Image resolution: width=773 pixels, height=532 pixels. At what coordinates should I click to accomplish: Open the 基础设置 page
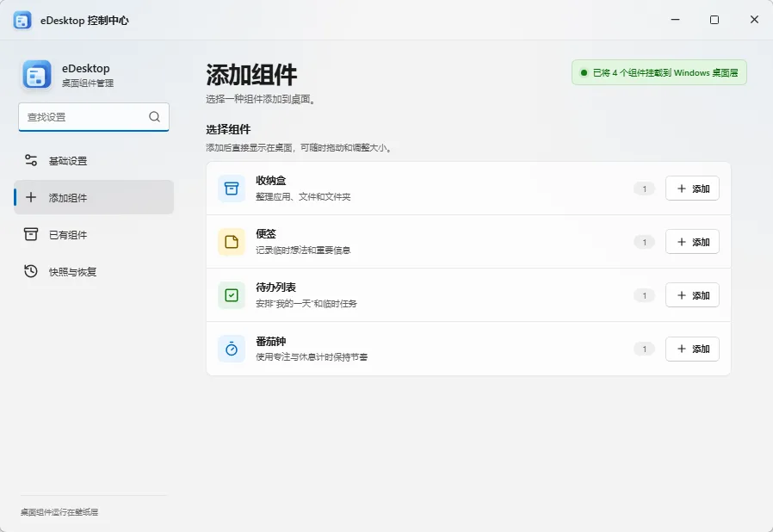(x=94, y=161)
